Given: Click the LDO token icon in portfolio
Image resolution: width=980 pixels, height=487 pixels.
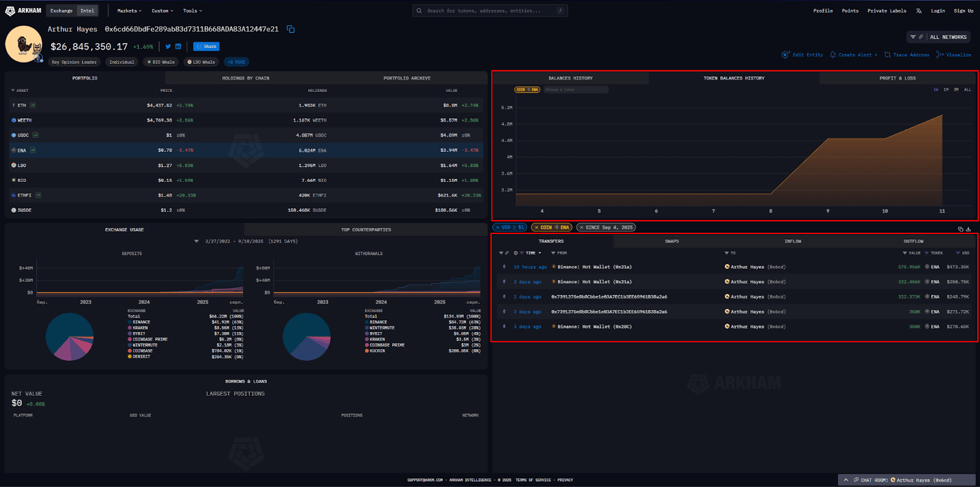Looking at the screenshot, I should [x=13, y=165].
